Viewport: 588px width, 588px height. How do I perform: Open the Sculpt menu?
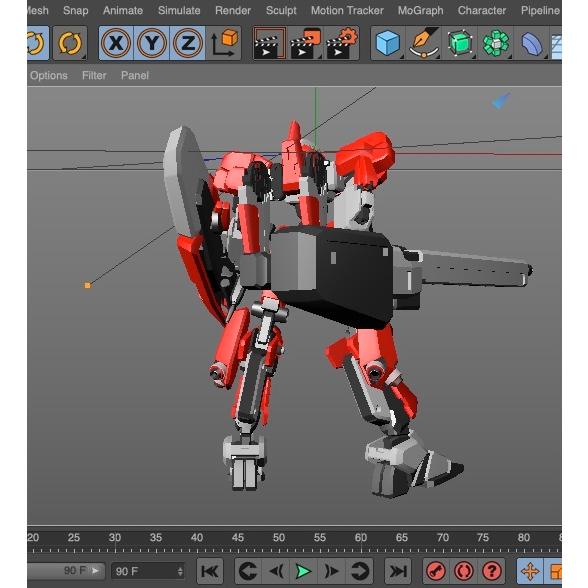click(281, 10)
